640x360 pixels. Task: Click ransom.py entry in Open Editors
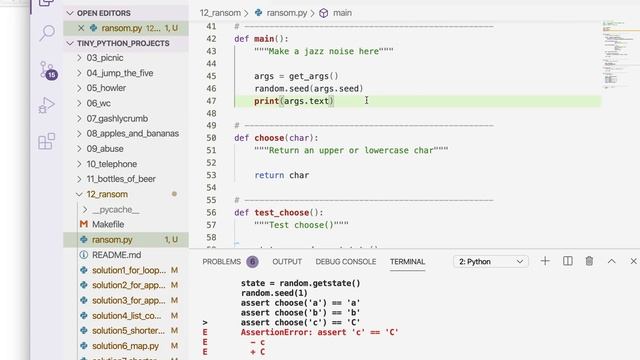click(x=126, y=28)
